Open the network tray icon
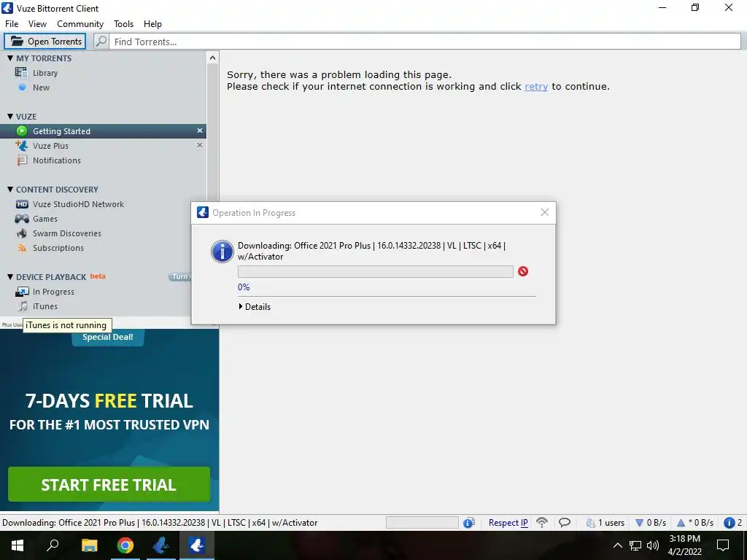This screenshot has width=747, height=560. (635, 545)
